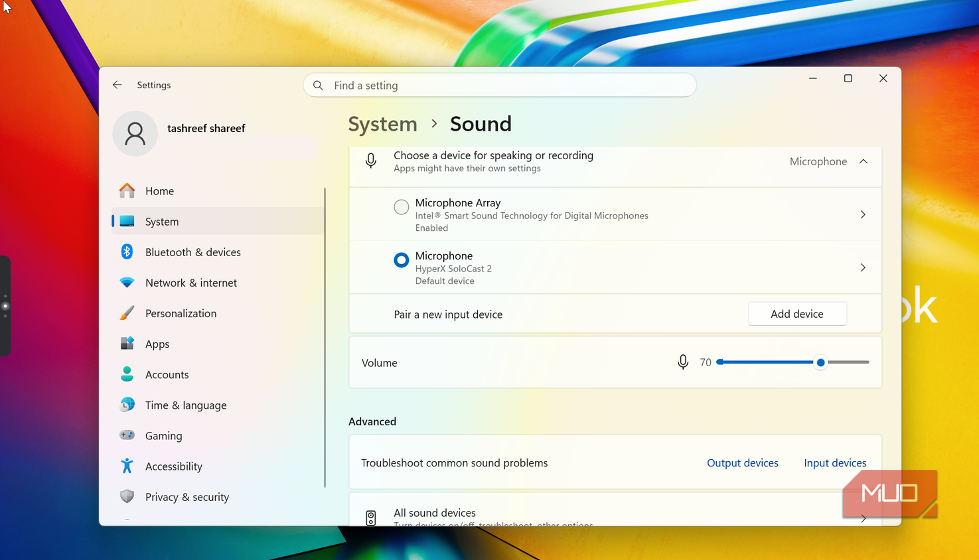Click the Personalization paintbrush icon
The width and height of the screenshot is (979, 560).
pos(127,313)
